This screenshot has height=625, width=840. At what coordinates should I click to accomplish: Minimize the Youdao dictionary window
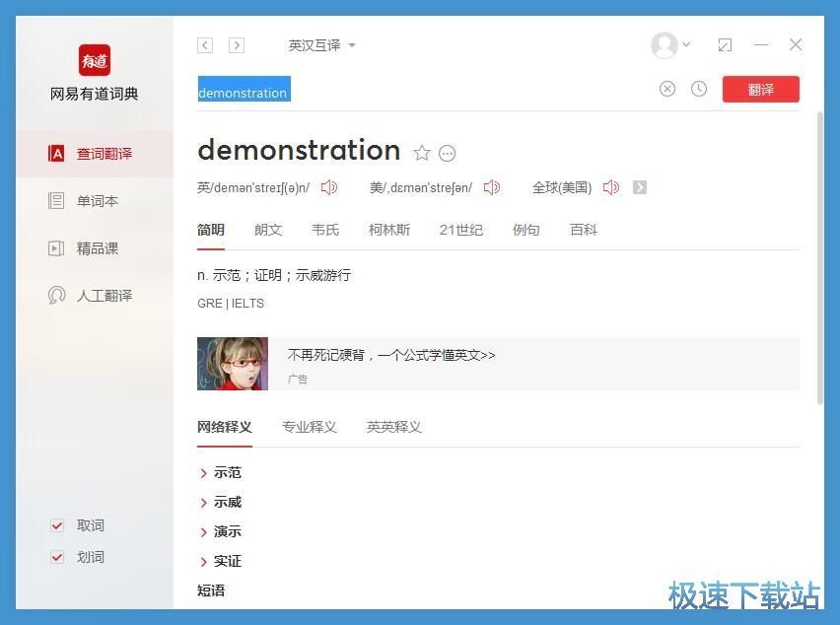point(761,45)
